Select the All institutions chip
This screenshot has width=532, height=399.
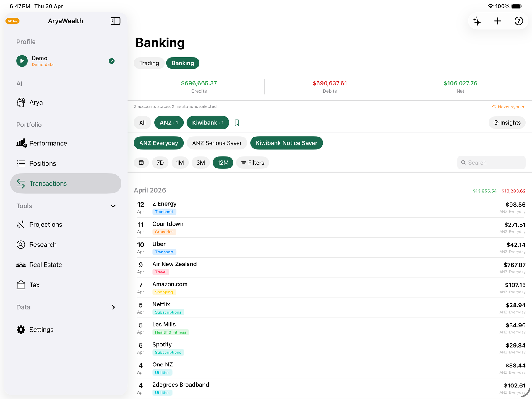click(142, 123)
